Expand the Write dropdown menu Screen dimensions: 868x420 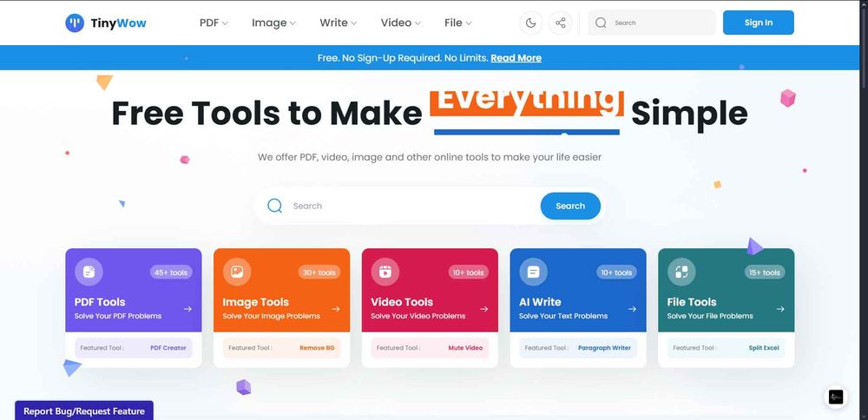(339, 23)
